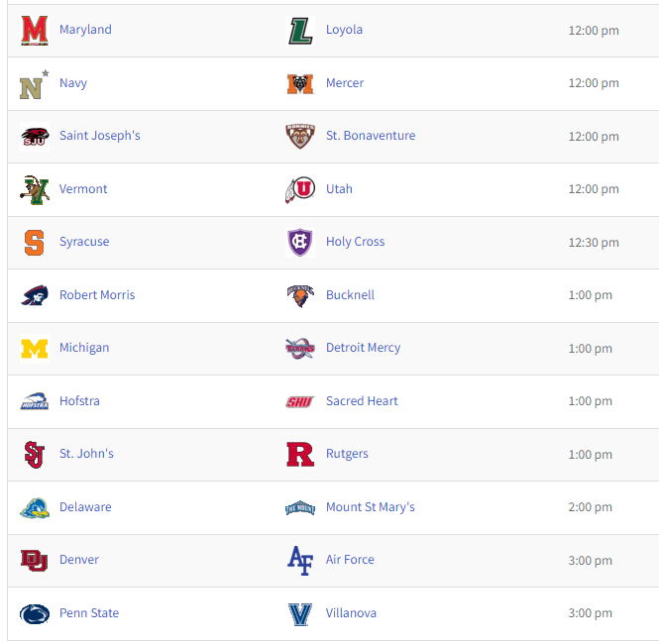The height and width of the screenshot is (644, 659).
Task: Click the Michigan yellow M logo
Action: (35, 349)
